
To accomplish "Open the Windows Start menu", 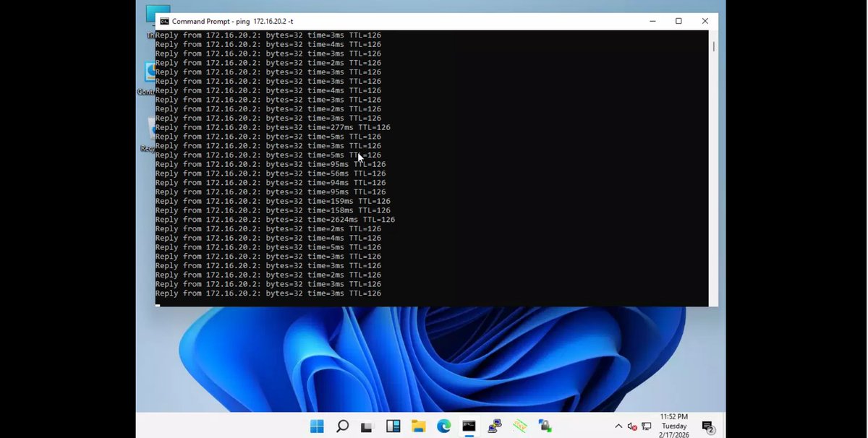I will (x=317, y=426).
